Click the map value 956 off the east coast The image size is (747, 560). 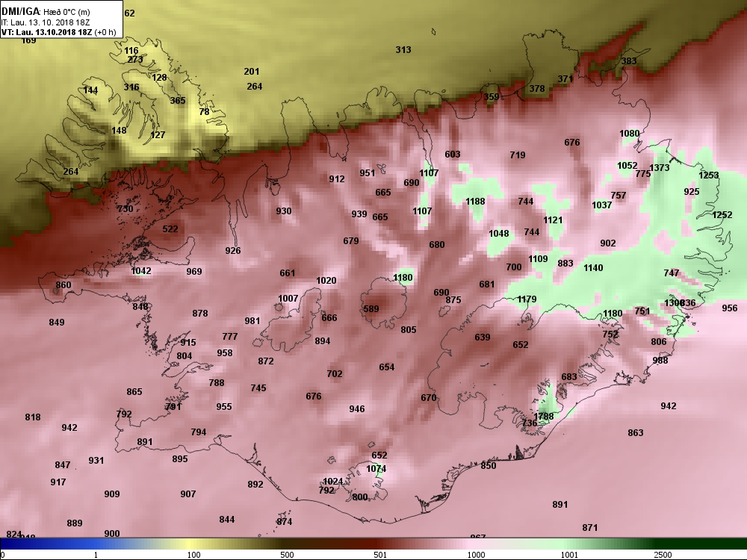coord(729,308)
